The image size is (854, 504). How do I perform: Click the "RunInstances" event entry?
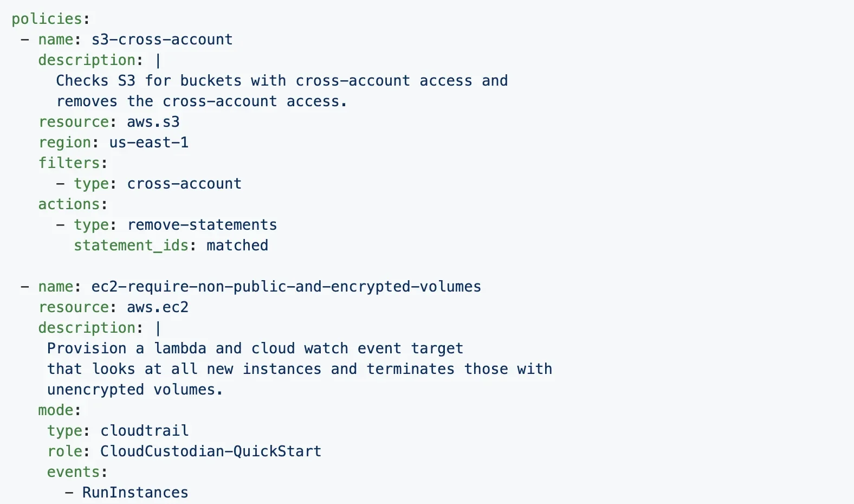click(135, 493)
